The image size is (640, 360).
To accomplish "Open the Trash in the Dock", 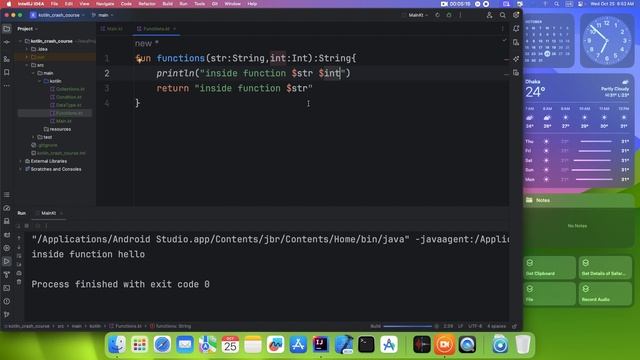I will [x=523, y=344].
